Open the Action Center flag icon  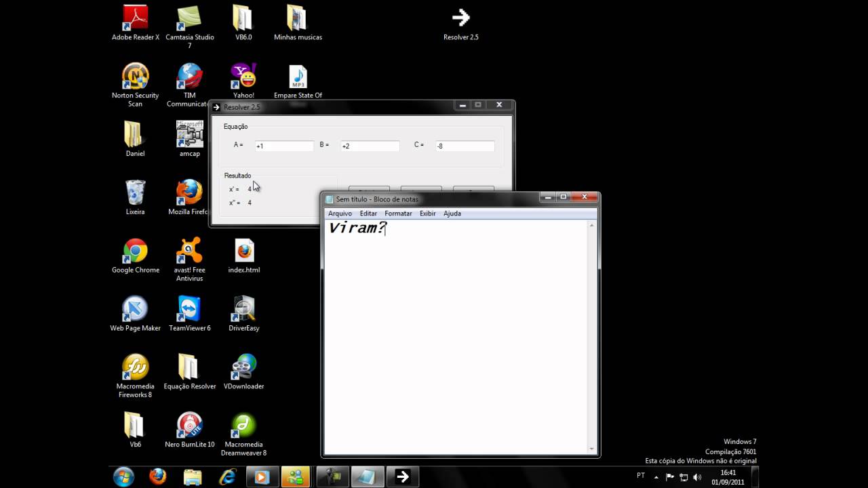point(670,476)
